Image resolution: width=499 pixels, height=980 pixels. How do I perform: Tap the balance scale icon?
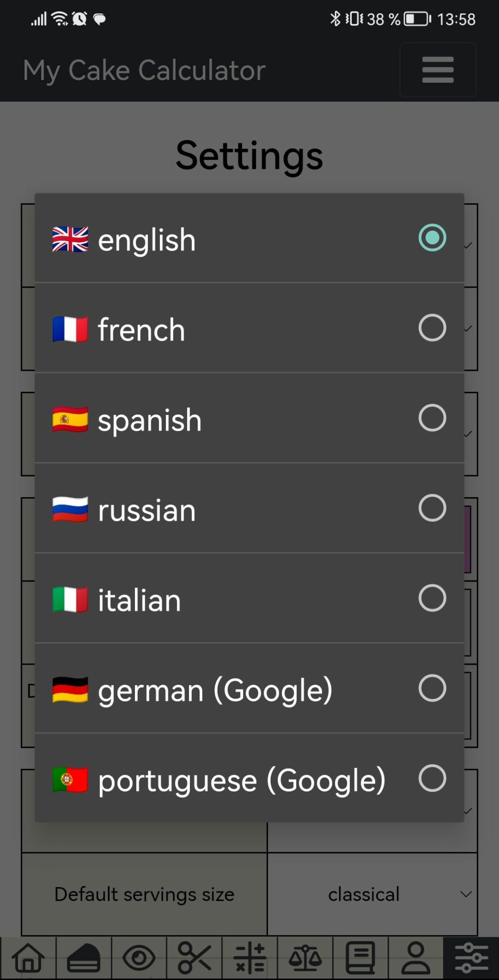[x=305, y=958]
